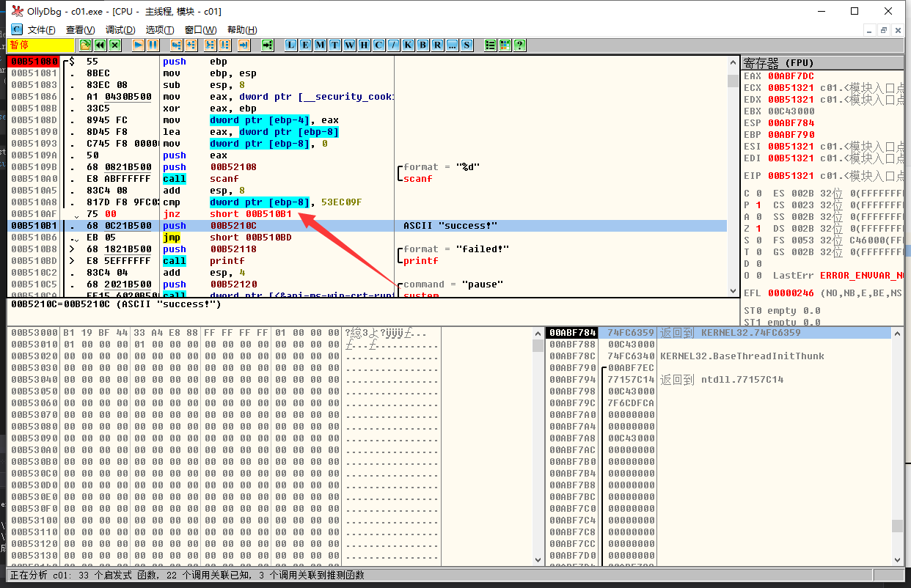Step over using the toolbar icon
The height and width of the screenshot is (588, 911).
point(191,45)
